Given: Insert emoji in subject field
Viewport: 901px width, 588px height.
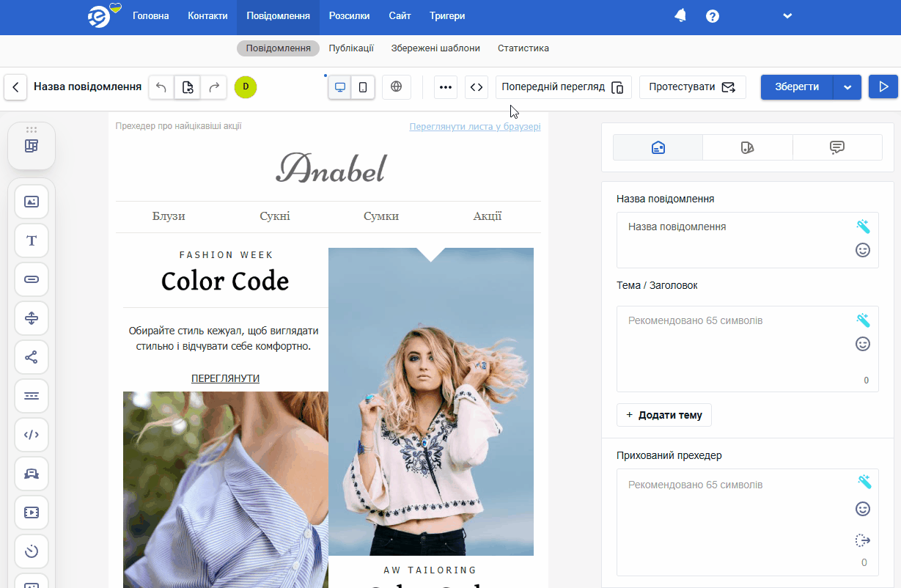Looking at the screenshot, I should point(863,344).
